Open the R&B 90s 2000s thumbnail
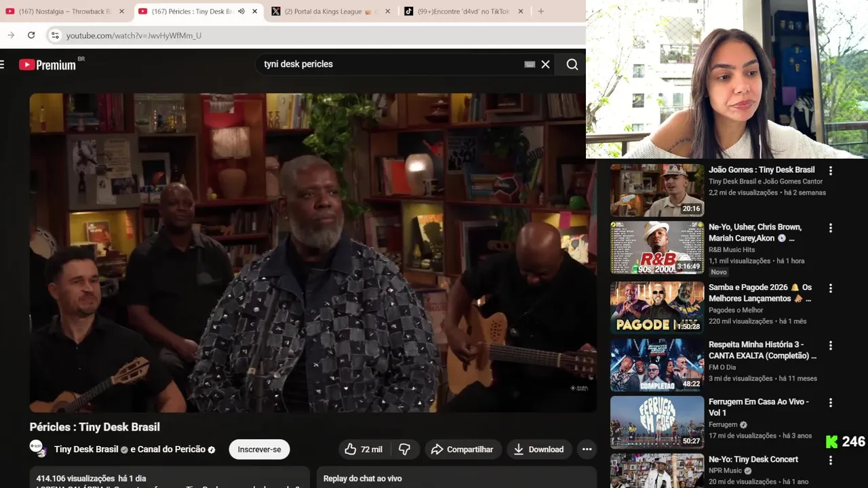This screenshot has width=868, height=488. [657, 247]
